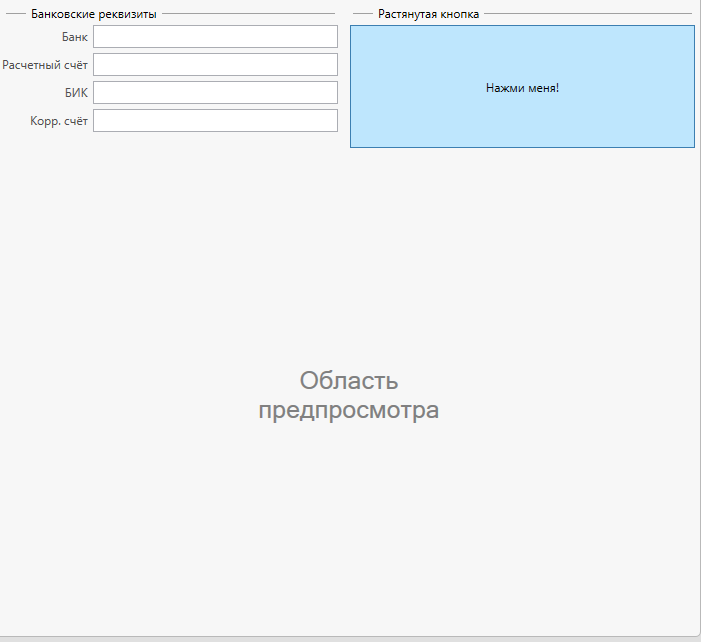This screenshot has height=642, width=701.
Task: Click the word предпросмотра in preview area
Action: click(x=348, y=411)
